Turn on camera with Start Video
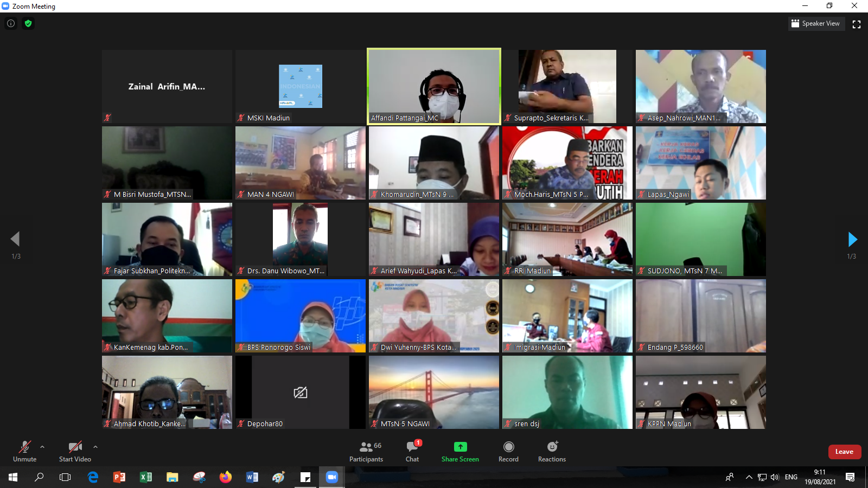The image size is (868, 488). click(75, 451)
